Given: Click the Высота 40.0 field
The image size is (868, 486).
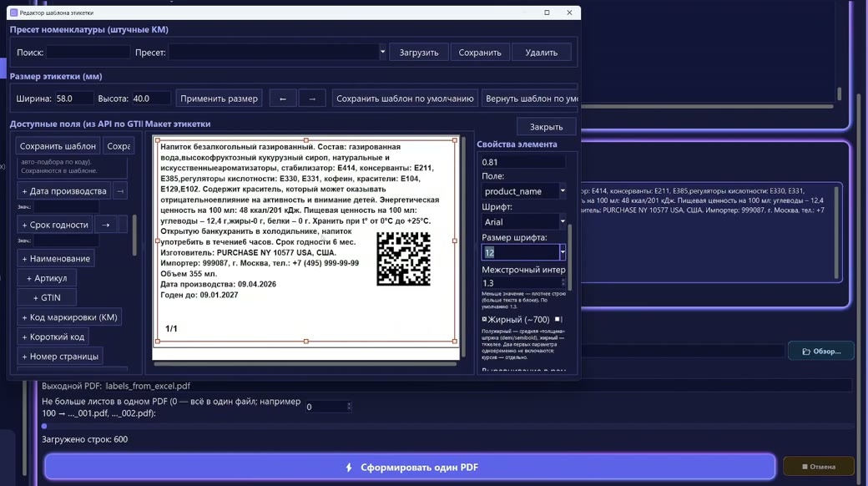Looking at the screenshot, I should tap(150, 99).
